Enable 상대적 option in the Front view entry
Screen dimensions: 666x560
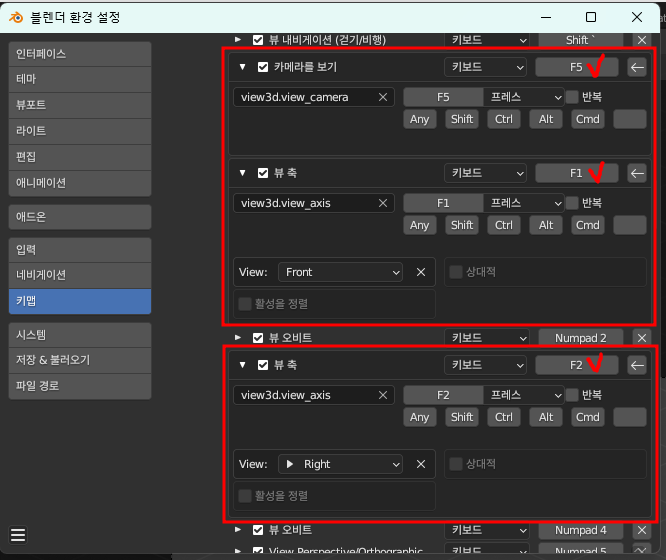456,272
